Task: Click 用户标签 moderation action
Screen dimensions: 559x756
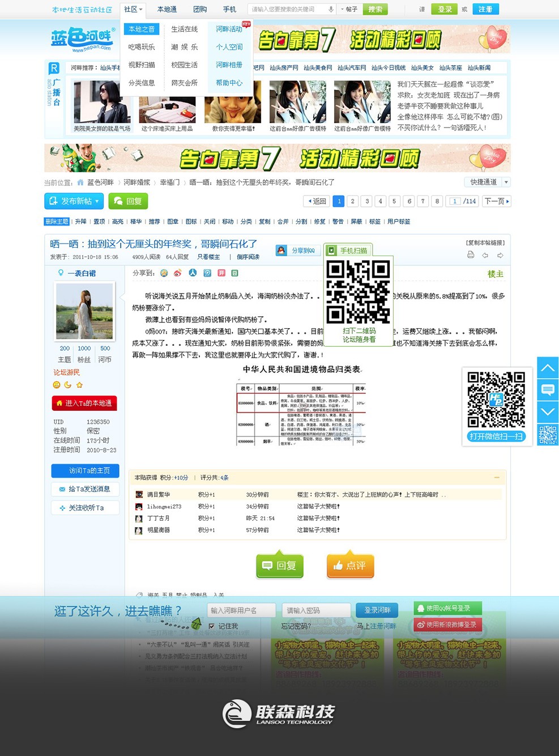Action: pyautogui.click(x=399, y=222)
